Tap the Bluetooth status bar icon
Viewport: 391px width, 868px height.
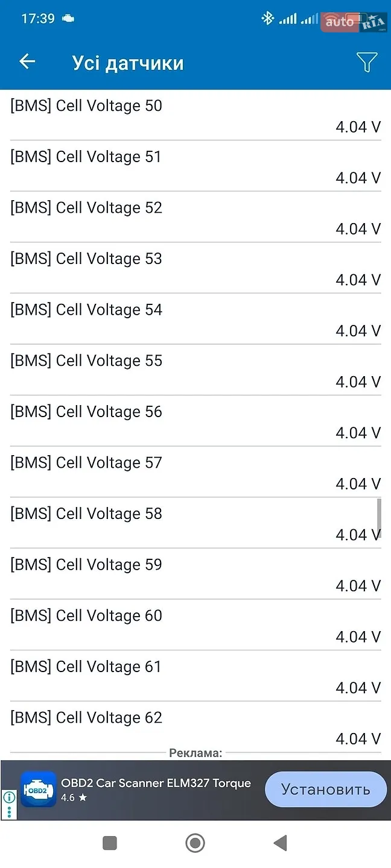click(267, 19)
